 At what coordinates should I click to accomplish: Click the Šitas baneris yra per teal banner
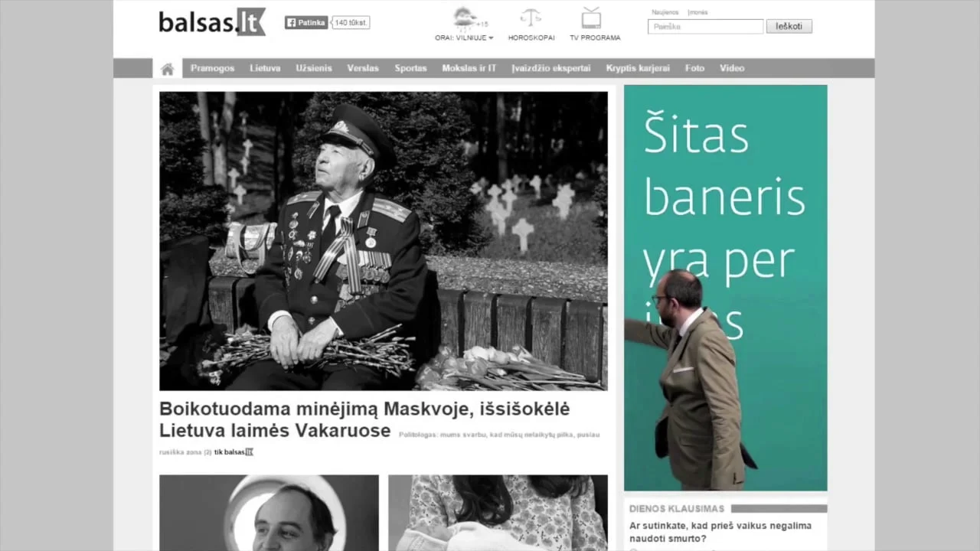tap(725, 288)
